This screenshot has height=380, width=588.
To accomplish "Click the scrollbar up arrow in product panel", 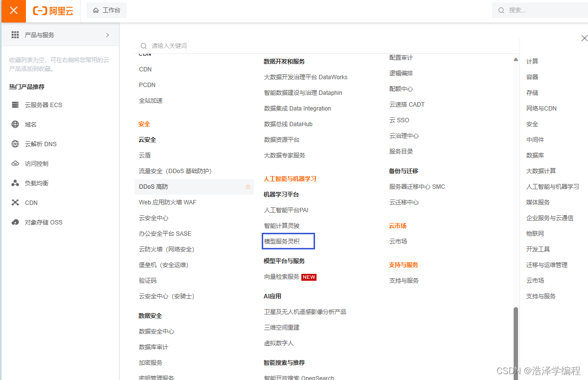I will (x=516, y=59).
